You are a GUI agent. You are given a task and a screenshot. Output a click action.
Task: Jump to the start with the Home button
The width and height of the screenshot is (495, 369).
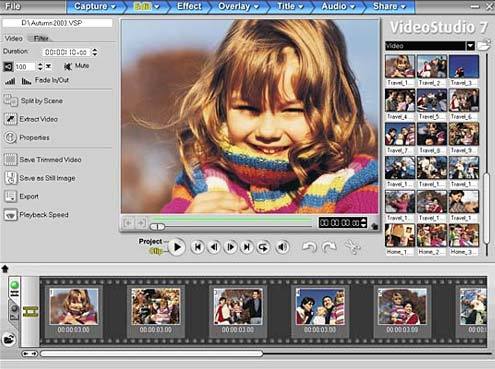tap(197, 247)
